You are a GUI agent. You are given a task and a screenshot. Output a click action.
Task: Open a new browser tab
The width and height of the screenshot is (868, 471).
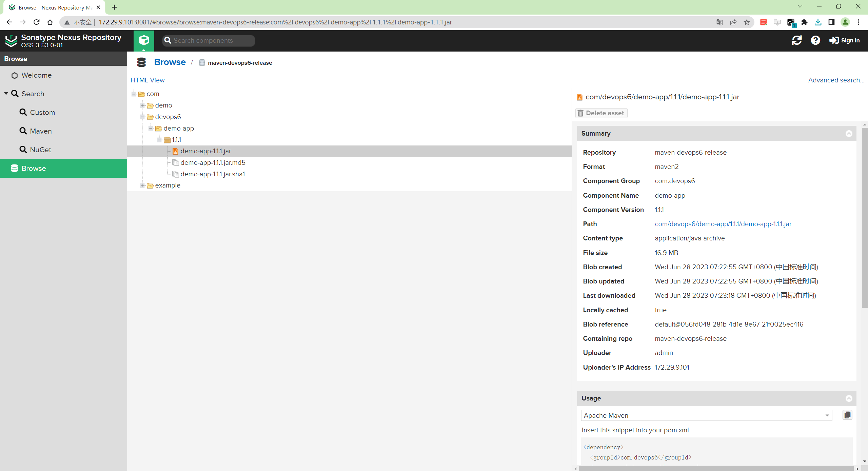115,7
